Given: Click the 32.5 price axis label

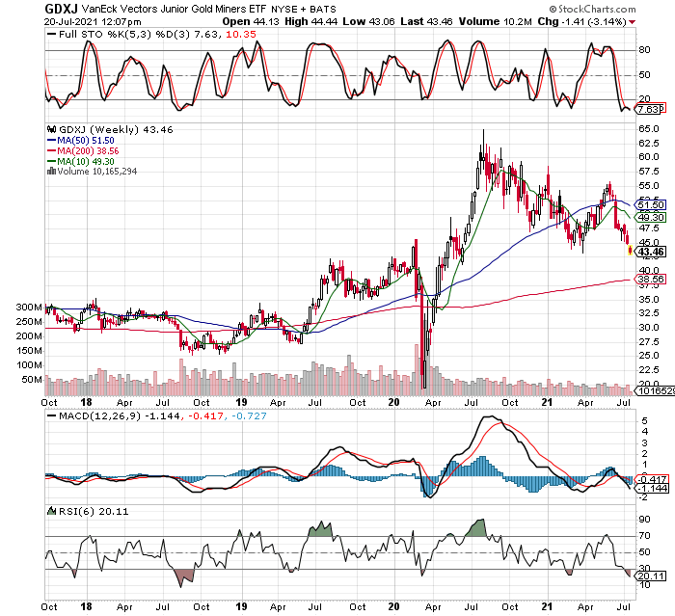Looking at the screenshot, I should pos(649,312).
